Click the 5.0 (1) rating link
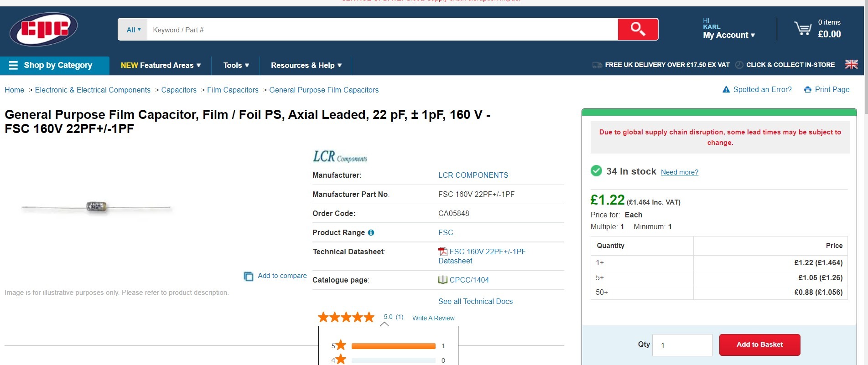 click(x=393, y=317)
